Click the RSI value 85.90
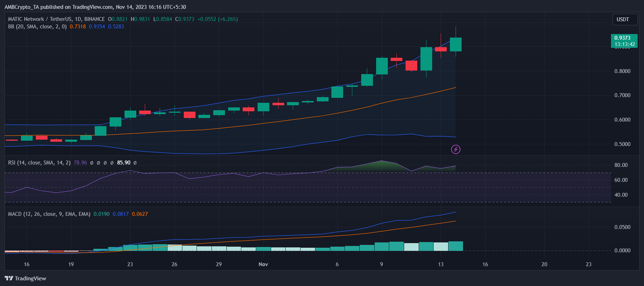 tap(124, 163)
